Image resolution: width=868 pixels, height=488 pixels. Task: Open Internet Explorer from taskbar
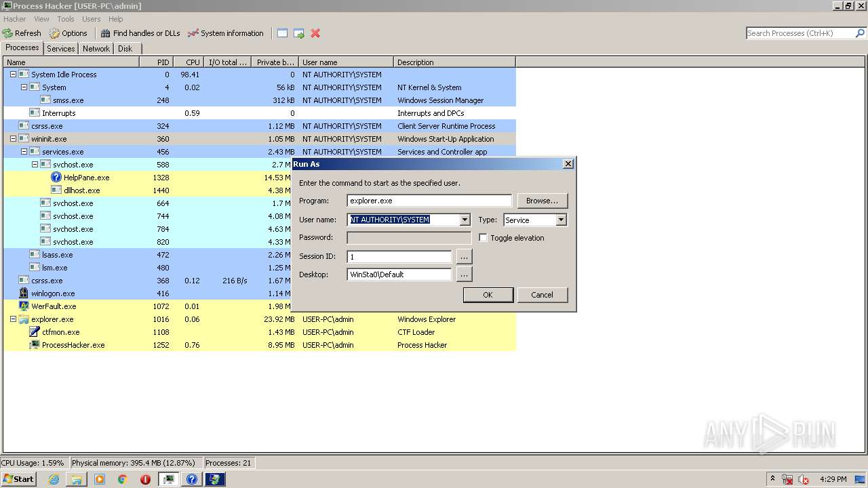pos(54,479)
